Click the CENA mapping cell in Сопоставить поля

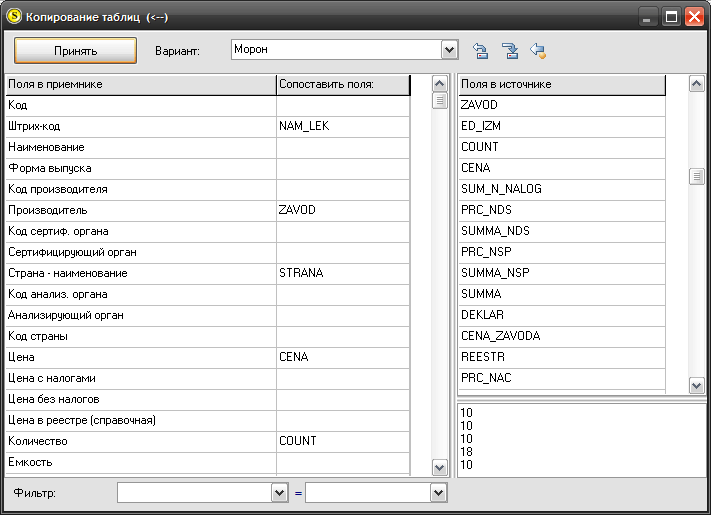[343, 358]
